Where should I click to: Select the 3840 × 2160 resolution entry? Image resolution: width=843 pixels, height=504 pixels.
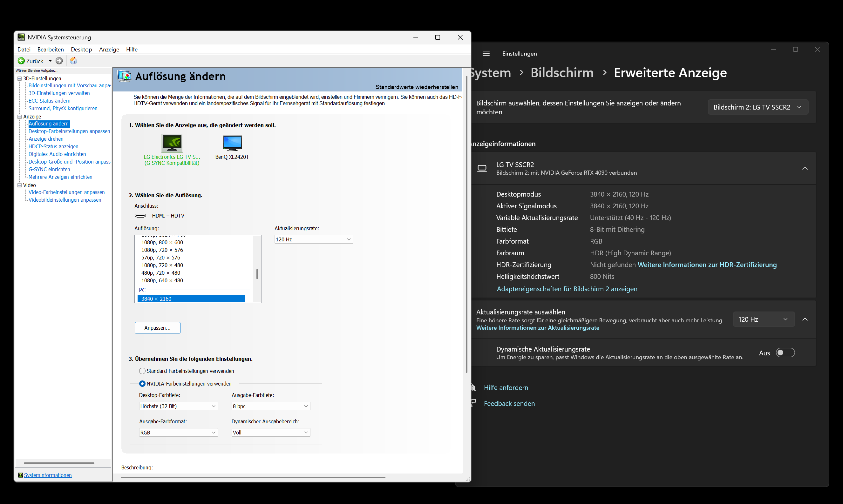coord(190,299)
